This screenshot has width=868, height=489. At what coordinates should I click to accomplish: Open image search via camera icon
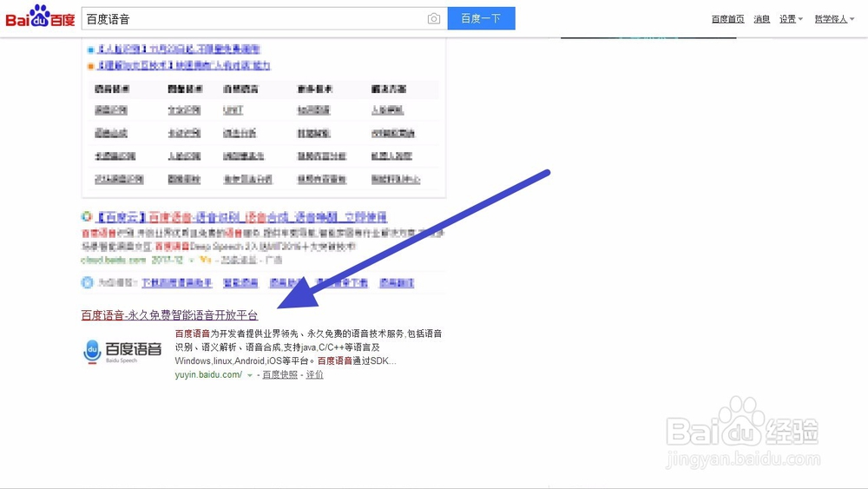(x=434, y=19)
